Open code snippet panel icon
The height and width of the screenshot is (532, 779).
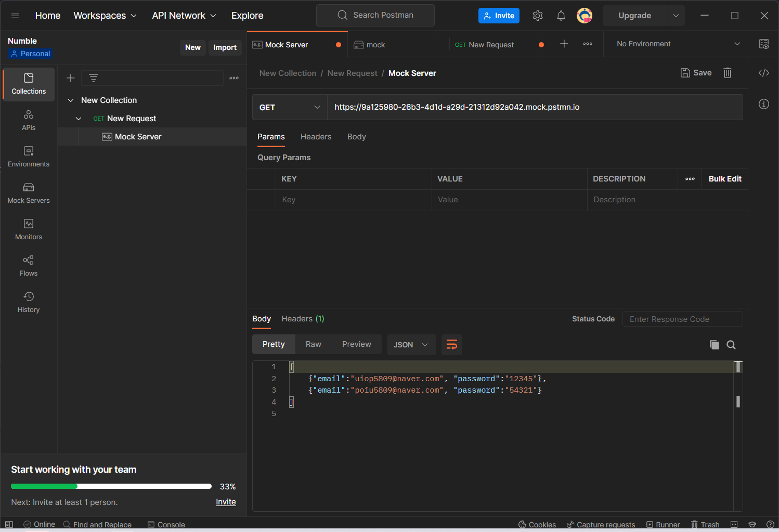pos(764,73)
